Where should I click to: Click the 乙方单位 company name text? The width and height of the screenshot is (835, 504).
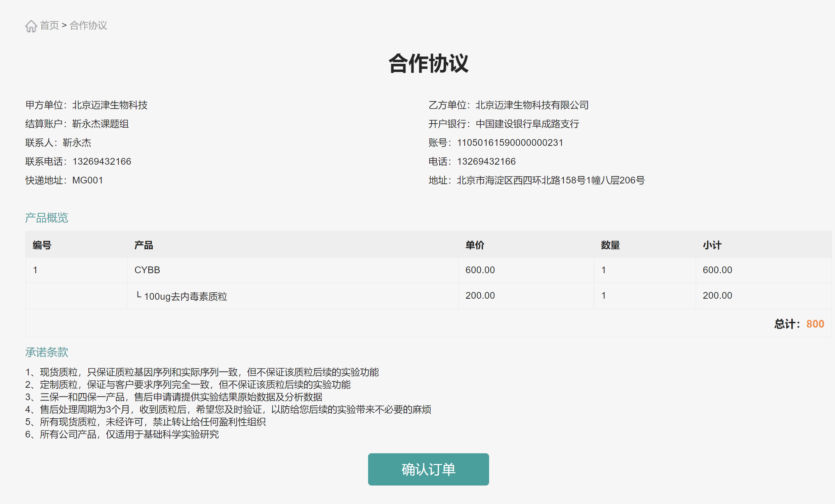[532, 105]
